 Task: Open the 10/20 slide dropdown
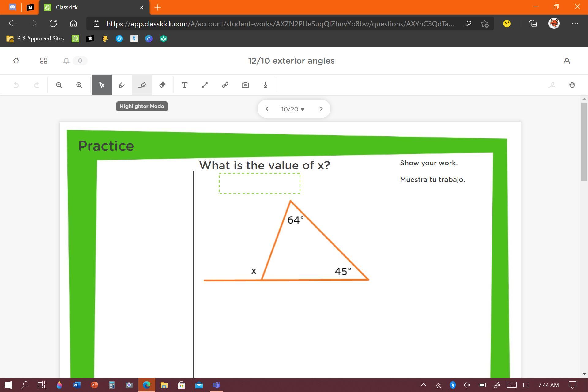point(293,109)
